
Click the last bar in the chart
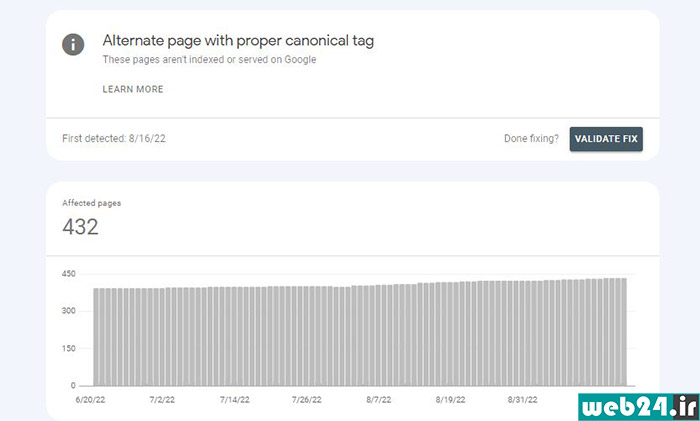point(624,332)
